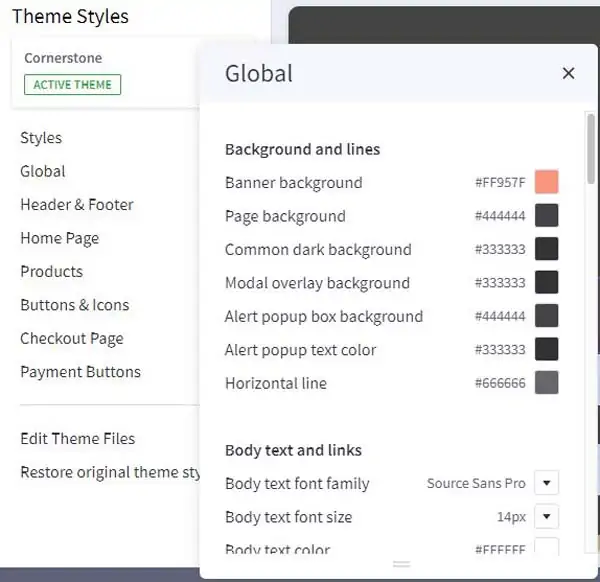Open the Home Page settings

(59, 238)
